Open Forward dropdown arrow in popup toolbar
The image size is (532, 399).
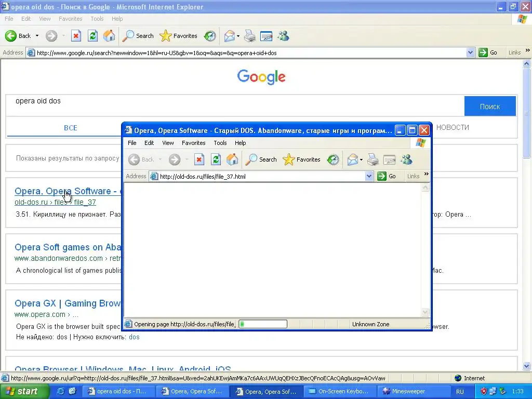click(x=187, y=159)
